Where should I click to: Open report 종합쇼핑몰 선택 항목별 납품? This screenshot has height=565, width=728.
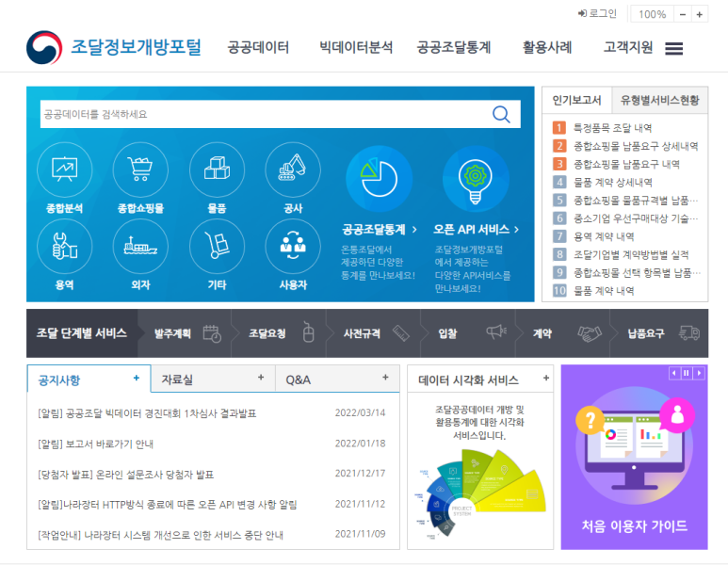point(637,273)
